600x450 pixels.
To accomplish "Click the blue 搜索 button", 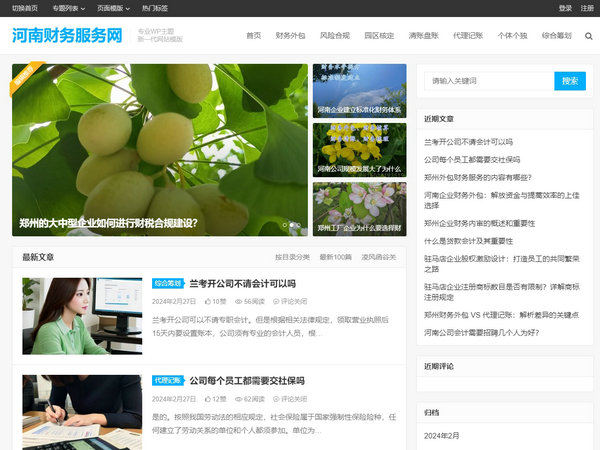I will tap(570, 81).
